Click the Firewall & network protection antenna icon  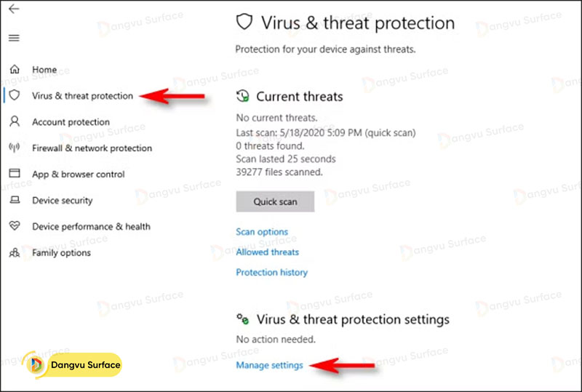(x=14, y=148)
